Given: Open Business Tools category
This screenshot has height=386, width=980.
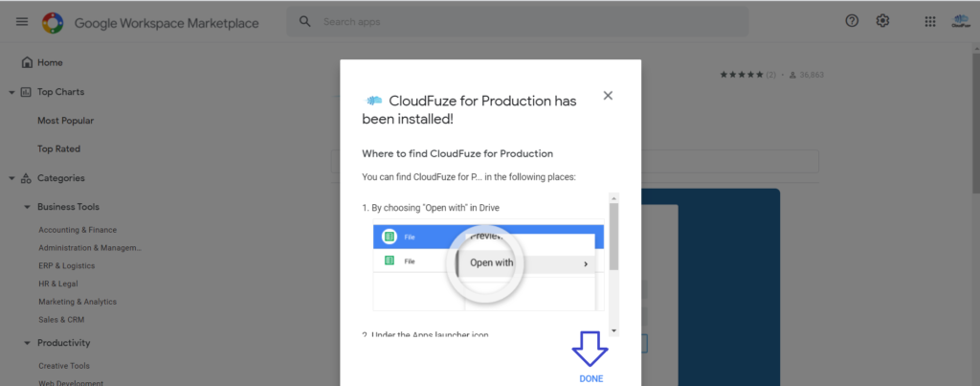Looking at the screenshot, I should point(68,207).
